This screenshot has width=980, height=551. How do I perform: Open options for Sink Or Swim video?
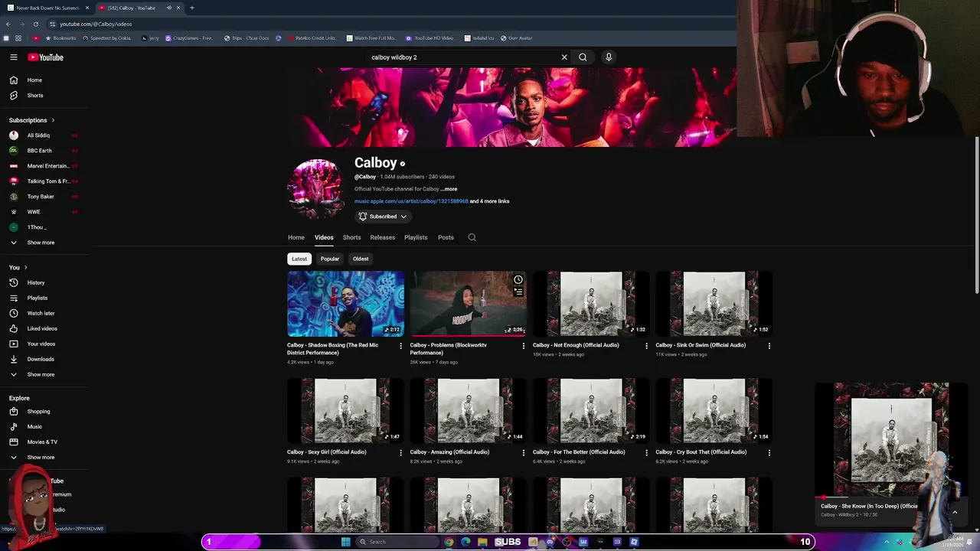[769, 346]
